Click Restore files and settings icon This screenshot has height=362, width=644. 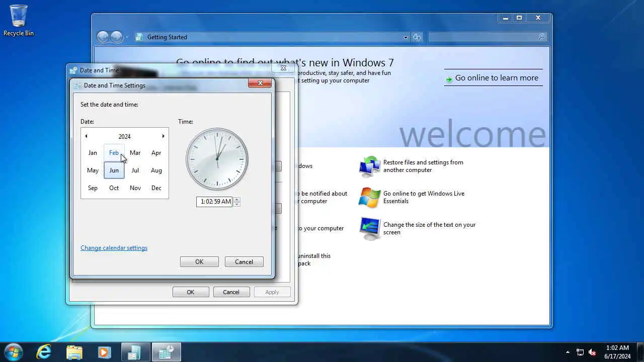click(369, 166)
